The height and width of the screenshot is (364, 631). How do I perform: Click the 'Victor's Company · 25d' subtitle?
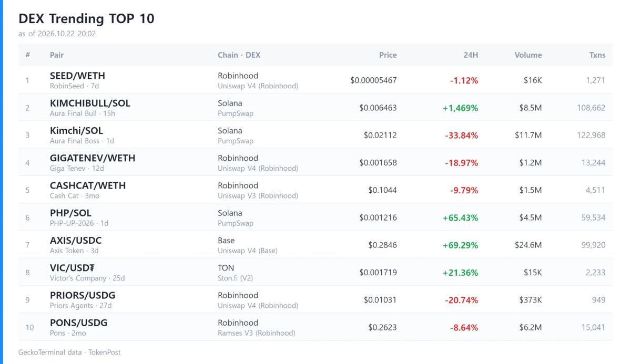click(x=87, y=278)
